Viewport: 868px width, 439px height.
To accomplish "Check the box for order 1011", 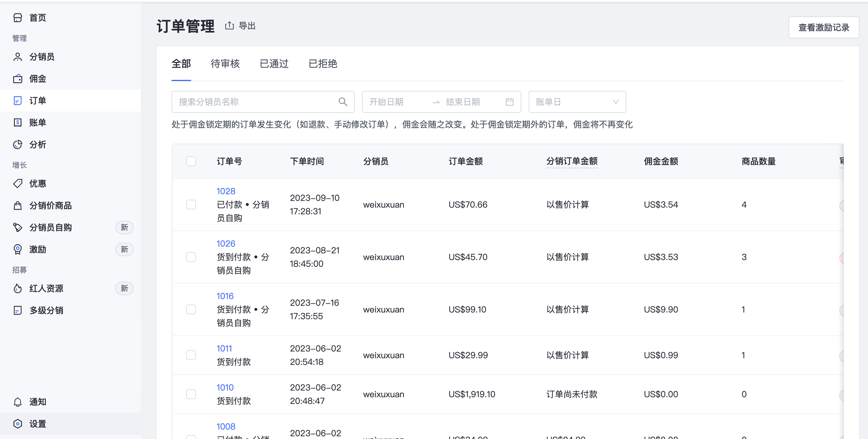I will 191,355.
